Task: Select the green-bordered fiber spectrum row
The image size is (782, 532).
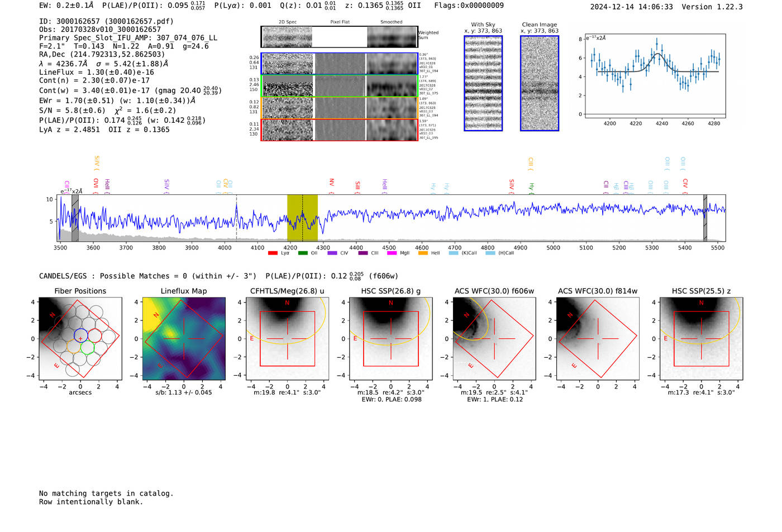Action: tap(339, 86)
